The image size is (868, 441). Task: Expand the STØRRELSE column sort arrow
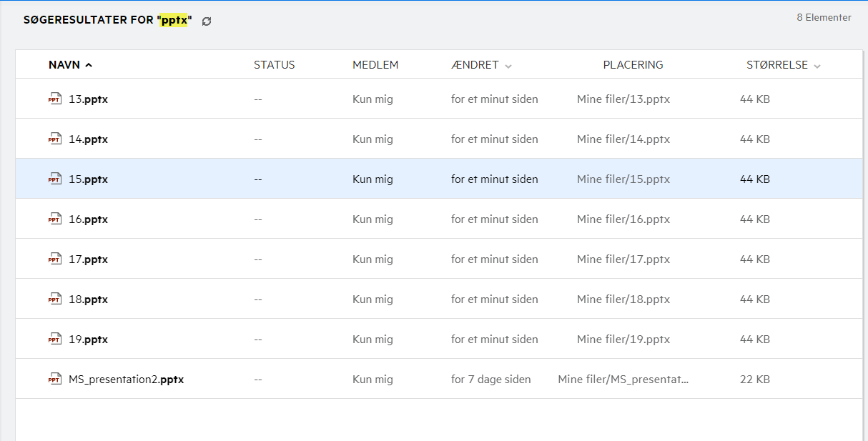tap(817, 66)
